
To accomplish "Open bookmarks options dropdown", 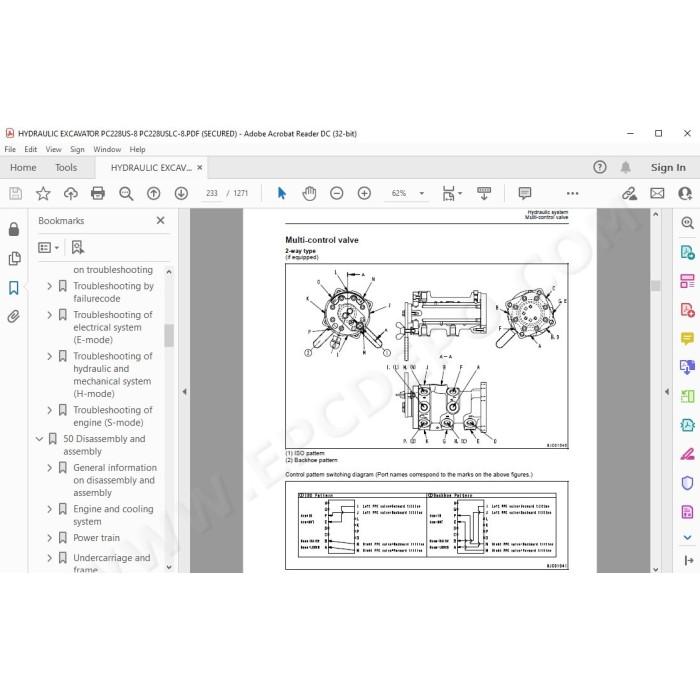I will pyautogui.click(x=49, y=247).
